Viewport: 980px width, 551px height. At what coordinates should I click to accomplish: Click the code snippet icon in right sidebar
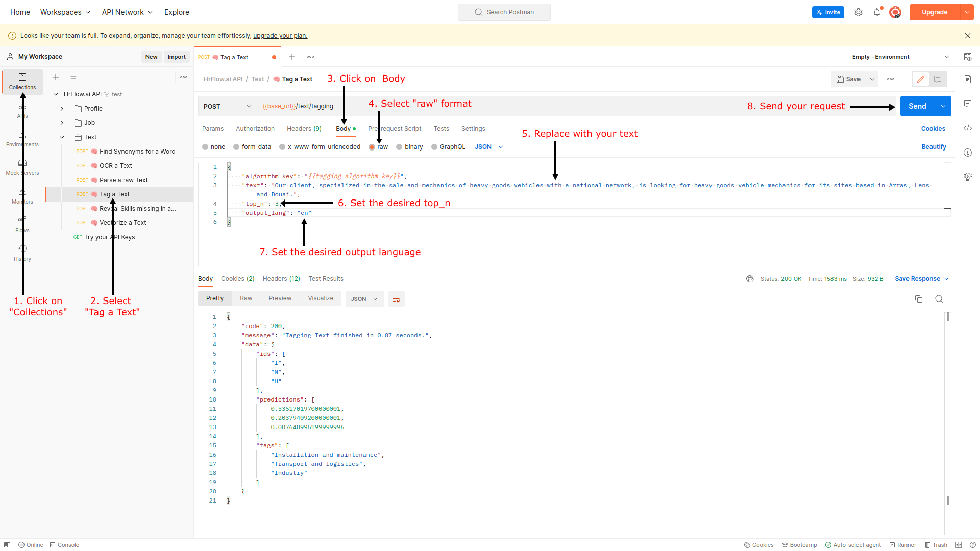pos(968,128)
